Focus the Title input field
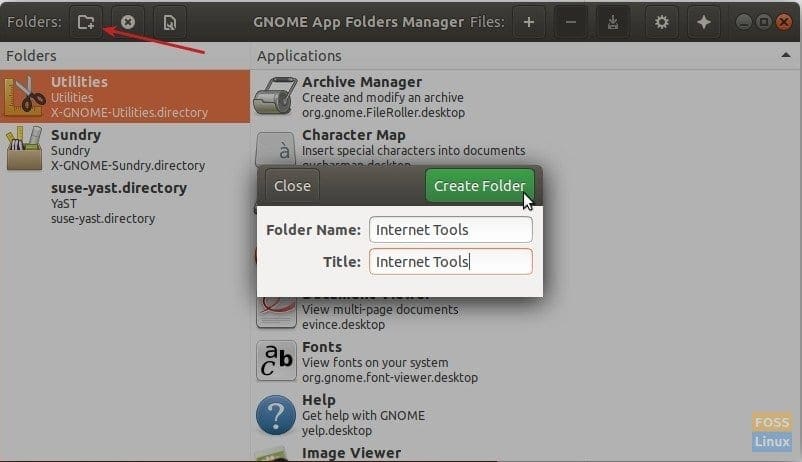The height and width of the screenshot is (462, 802). pyautogui.click(x=451, y=261)
